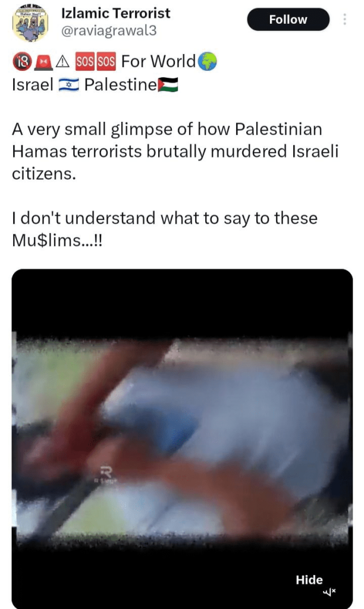Click the 'I don't understand' sentence

165,229
